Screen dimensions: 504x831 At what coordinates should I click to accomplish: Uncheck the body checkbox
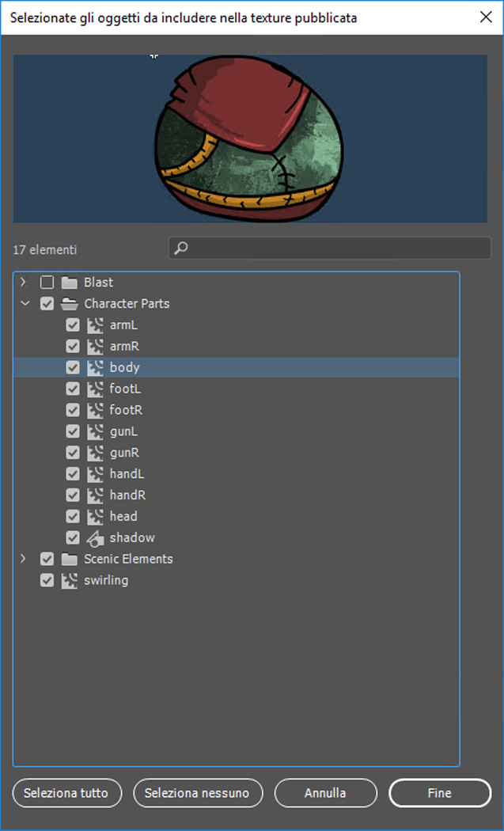[x=73, y=367]
